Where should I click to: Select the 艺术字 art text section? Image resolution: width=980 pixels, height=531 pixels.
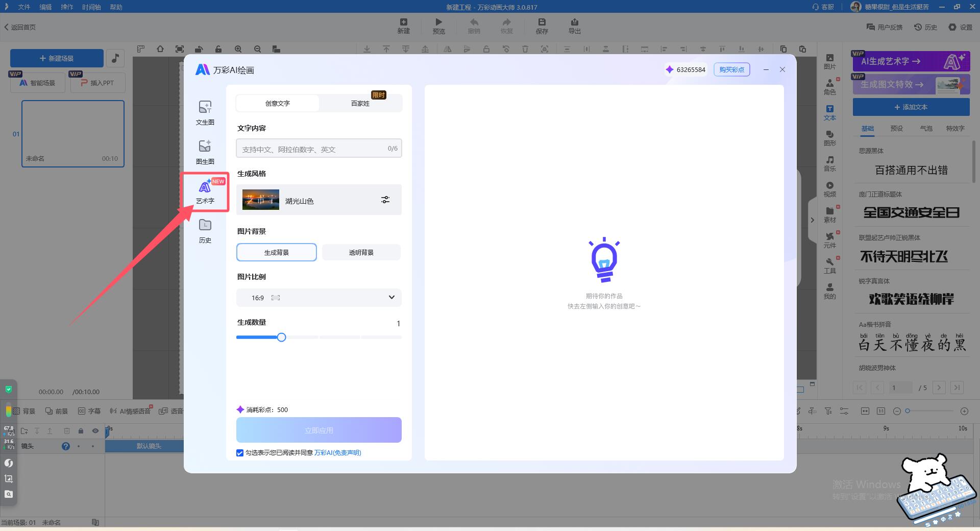point(205,192)
